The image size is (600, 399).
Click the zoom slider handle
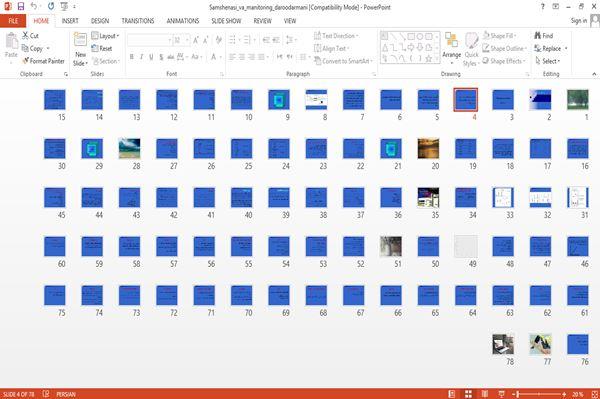pyautogui.click(x=518, y=394)
